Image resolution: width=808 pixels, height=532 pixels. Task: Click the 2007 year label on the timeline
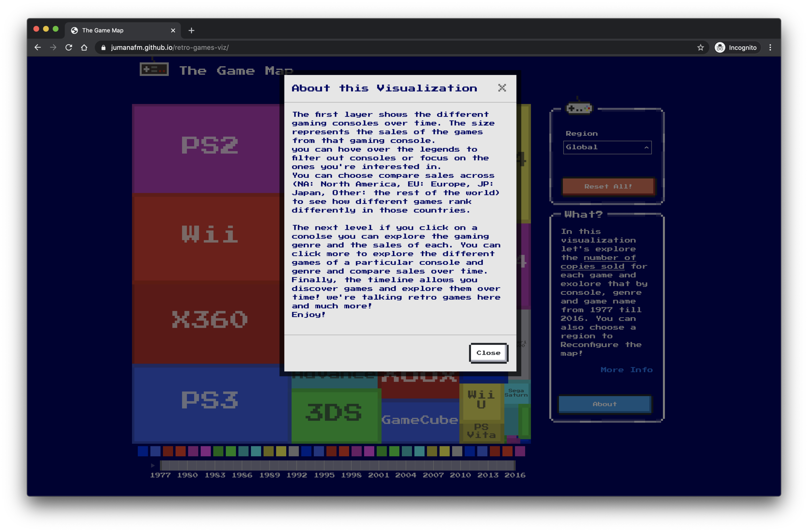[x=433, y=475]
